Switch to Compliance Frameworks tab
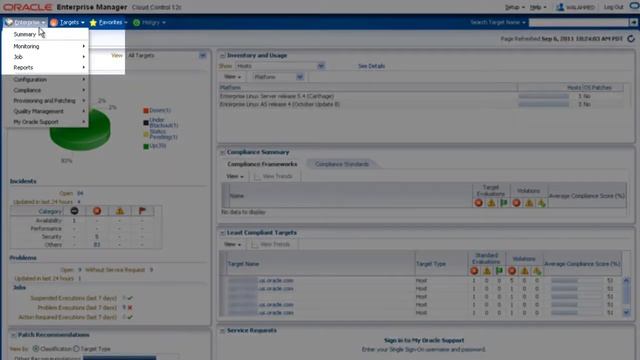The image size is (640, 360). (262, 164)
